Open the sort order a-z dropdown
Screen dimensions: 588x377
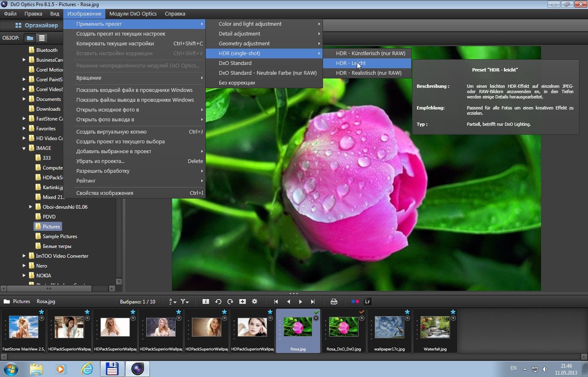(172, 301)
